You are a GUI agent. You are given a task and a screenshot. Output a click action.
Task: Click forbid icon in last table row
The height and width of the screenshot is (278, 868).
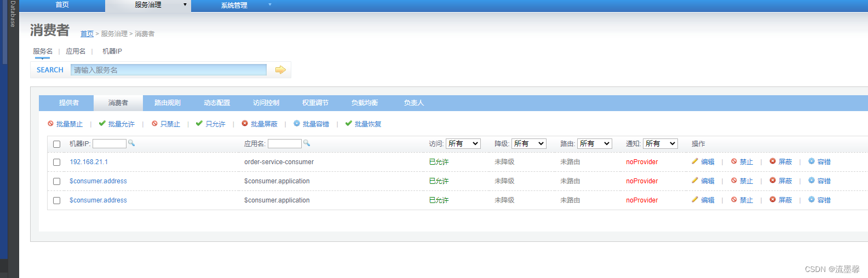[x=734, y=200]
